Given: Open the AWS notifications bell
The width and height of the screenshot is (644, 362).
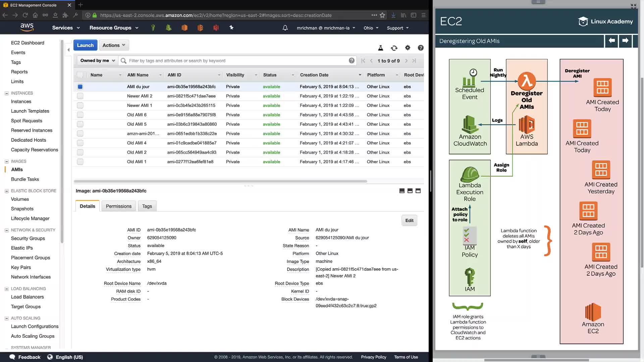Looking at the screenshot, I should tap(285, 28).
